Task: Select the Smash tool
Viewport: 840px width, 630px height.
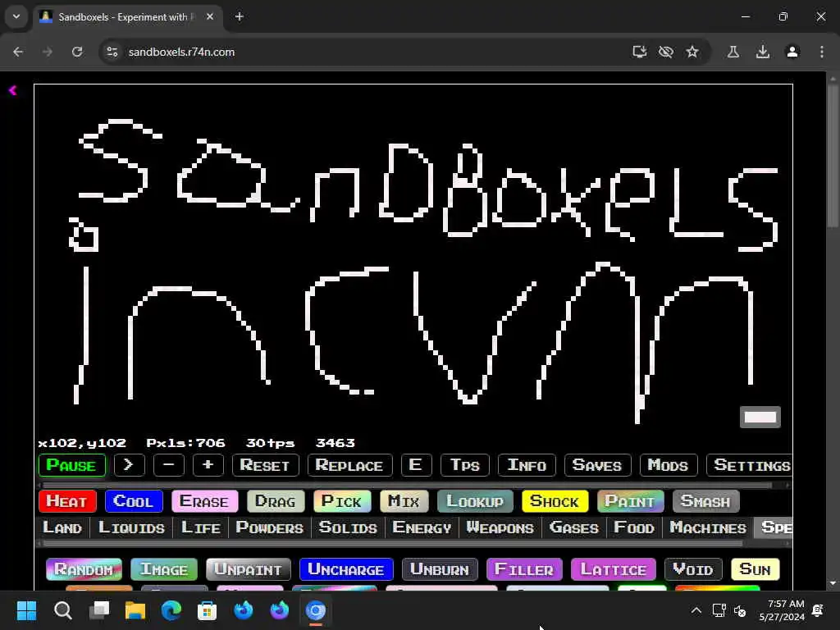Action: pyautogui.click(x=705, y=501)
